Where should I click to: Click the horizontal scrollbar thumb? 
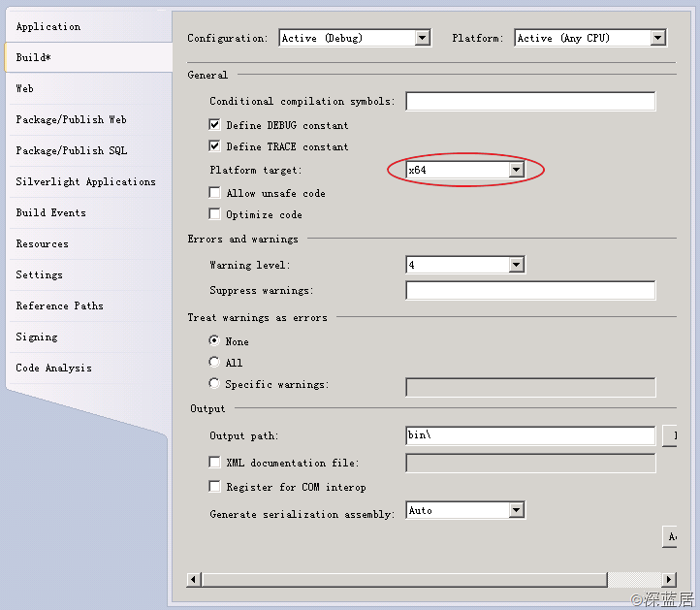tap(404, 580)
